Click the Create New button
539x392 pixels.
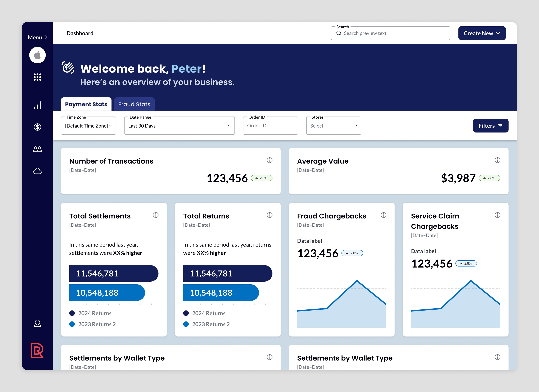pyautogui.click(x=482, y=33)
